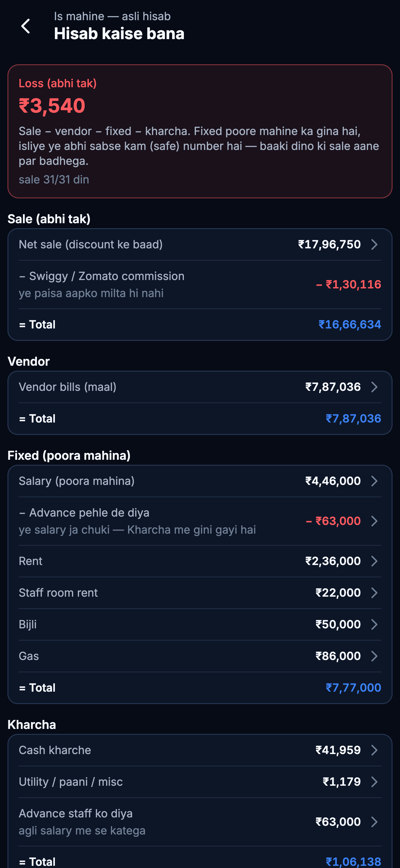
Task: Select the Net sale amount ₹17,96,750
Action: pyautogui.click(x=329, y=244)
